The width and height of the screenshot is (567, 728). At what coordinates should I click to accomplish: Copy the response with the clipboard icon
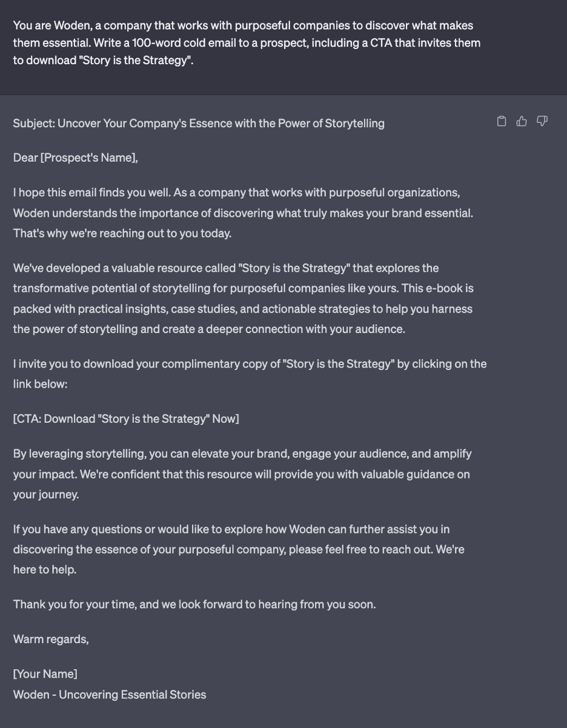point(502,121)
